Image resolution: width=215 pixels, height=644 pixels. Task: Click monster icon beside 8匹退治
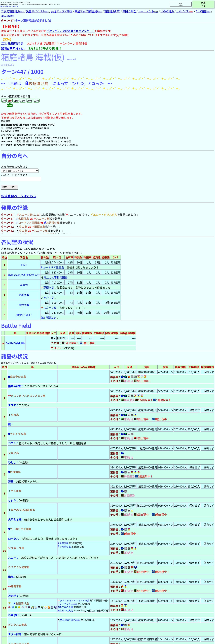[122, 629]
